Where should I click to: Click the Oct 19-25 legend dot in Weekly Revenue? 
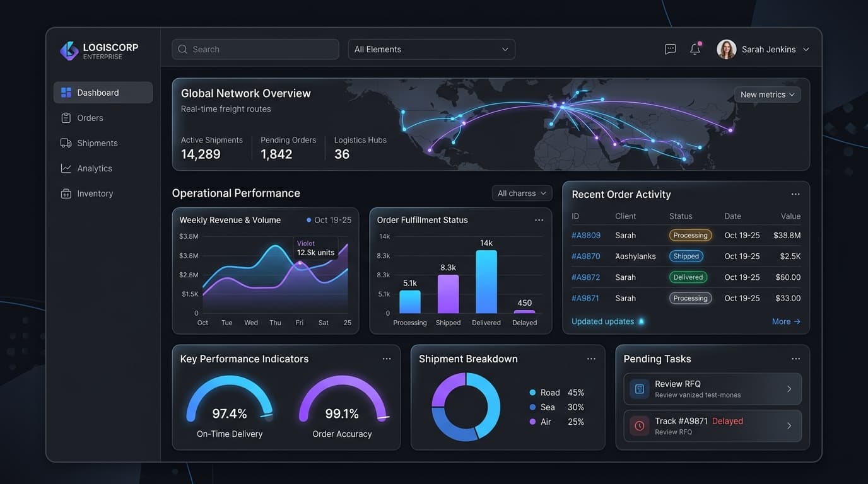click(x=309, y=220)
